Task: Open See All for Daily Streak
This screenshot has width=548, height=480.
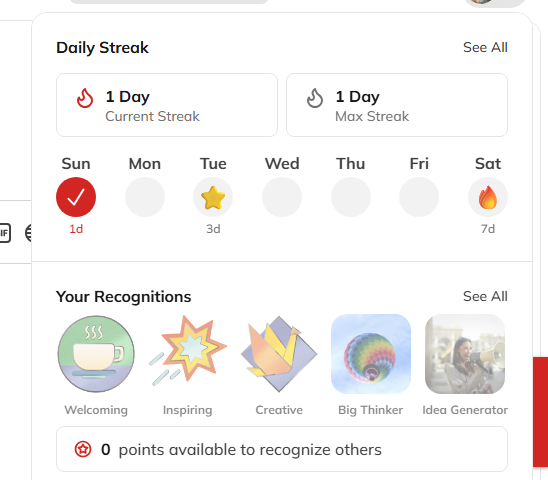Action: coord(485,47)
